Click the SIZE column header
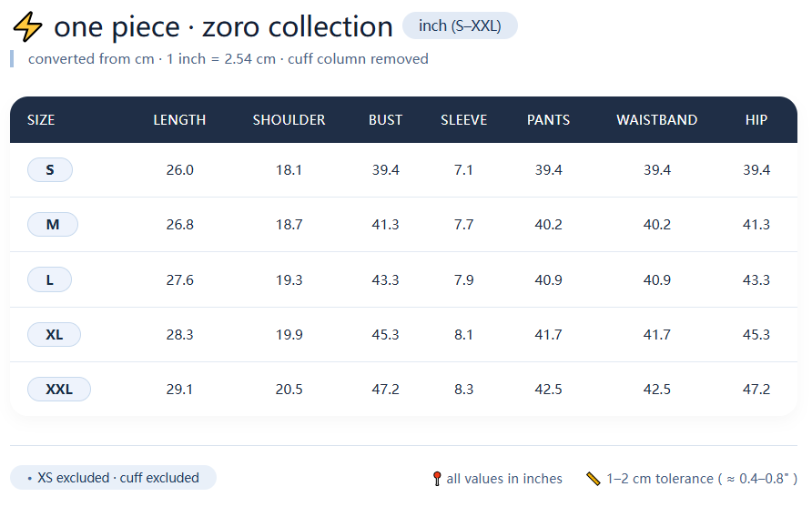Screen dimensions: 812x507 [41, 120]
